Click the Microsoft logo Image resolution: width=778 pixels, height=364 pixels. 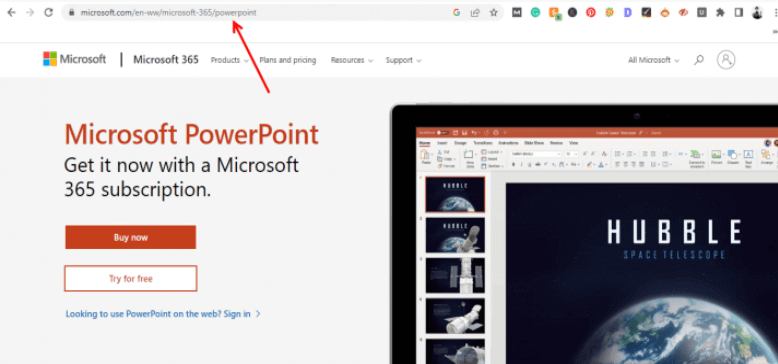click(x=74, y=59)
